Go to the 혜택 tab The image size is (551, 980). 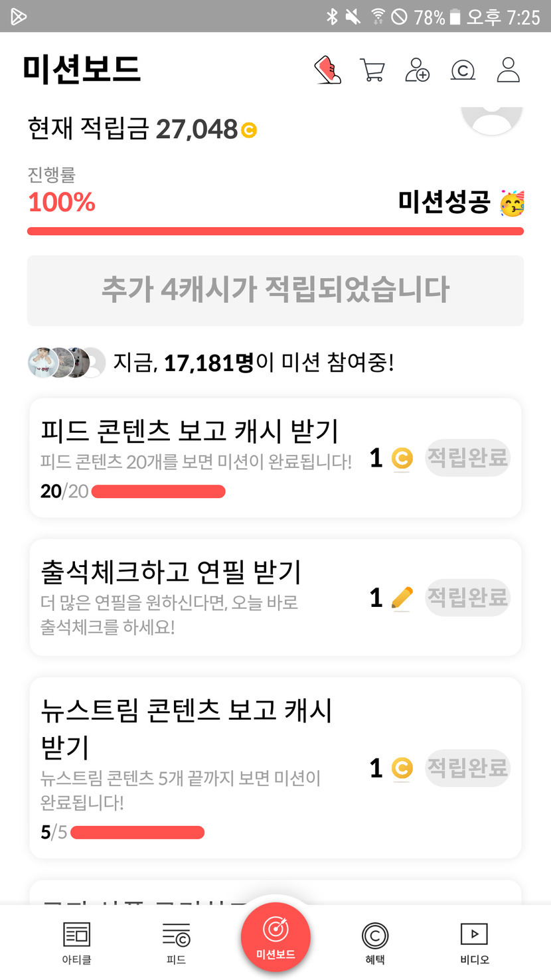point(375,941)
